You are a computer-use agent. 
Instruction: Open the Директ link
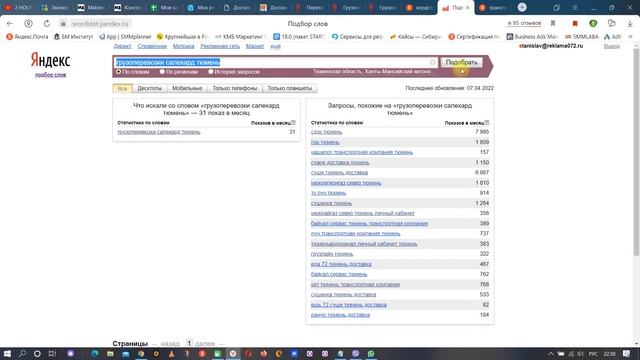[x=122, y=46]
